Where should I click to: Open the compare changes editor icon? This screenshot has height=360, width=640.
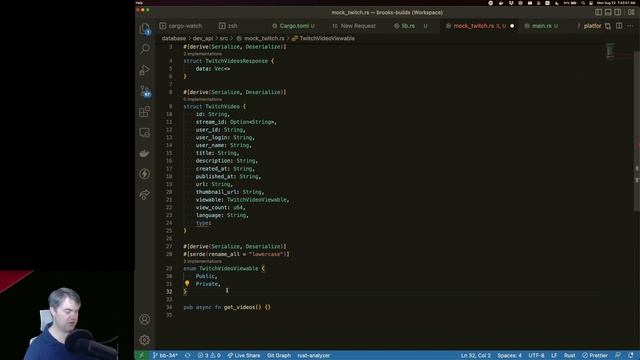pyautogui.click(x=608, y=26)
